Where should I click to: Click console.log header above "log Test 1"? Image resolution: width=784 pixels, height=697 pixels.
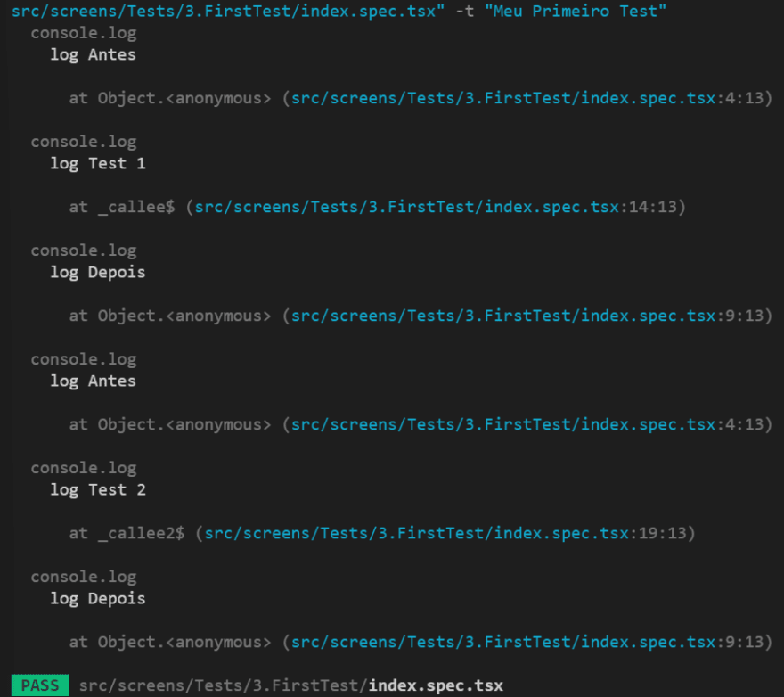(x=83, y=142)
